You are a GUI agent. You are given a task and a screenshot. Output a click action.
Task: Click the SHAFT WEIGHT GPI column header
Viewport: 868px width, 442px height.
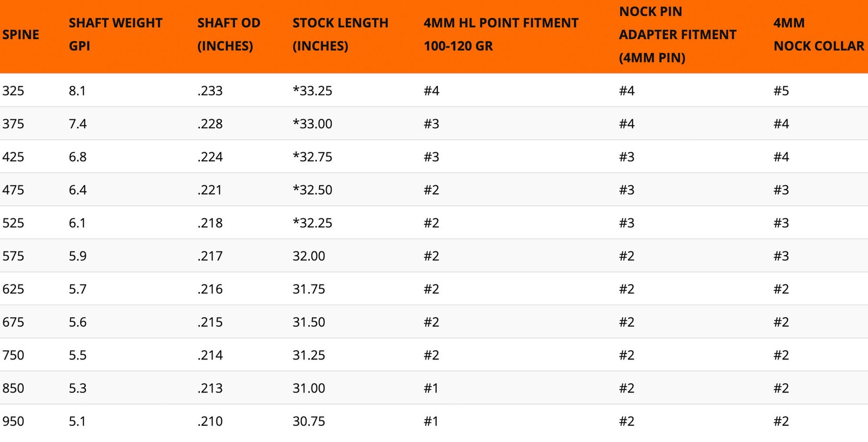click(x=115, y=34)
